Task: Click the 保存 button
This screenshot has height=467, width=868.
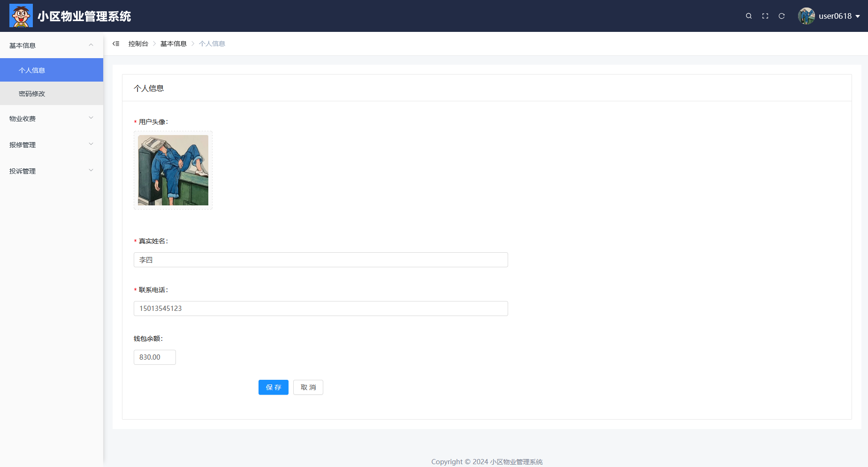Action: (274, 387)
